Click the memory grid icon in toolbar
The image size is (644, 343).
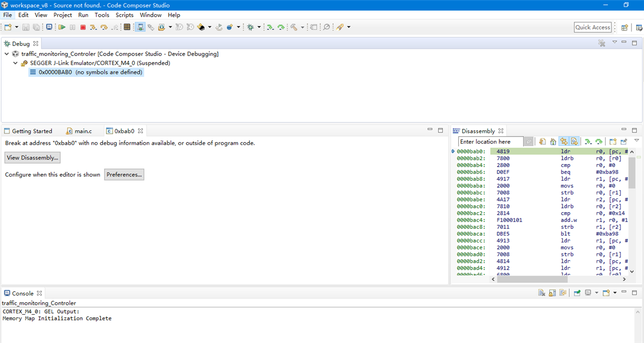127,27
